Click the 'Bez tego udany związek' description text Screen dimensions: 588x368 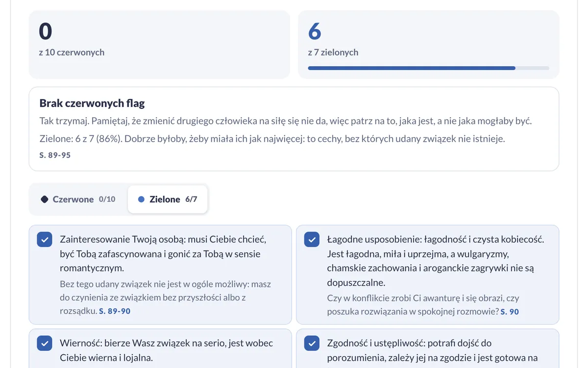click(x=166, y=297)
